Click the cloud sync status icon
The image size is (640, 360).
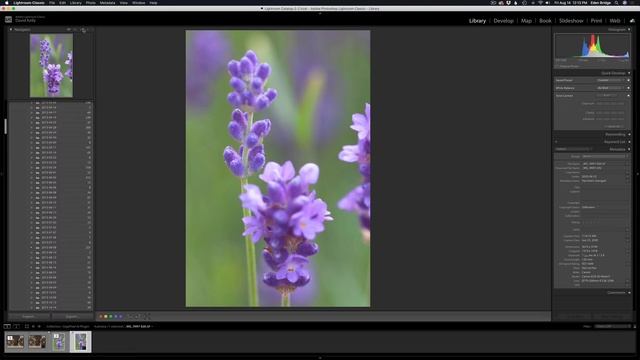point(632,20)
